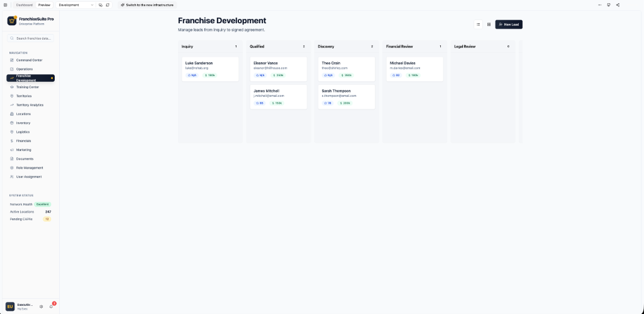
Task: Click the New Lead button
Action: coord(509,25)
